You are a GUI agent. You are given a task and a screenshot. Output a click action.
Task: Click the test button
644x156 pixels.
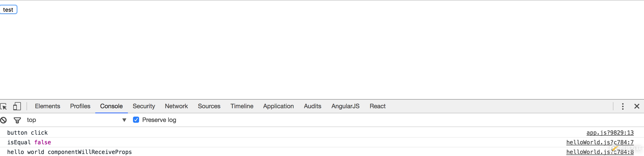(x=8, y=10)
